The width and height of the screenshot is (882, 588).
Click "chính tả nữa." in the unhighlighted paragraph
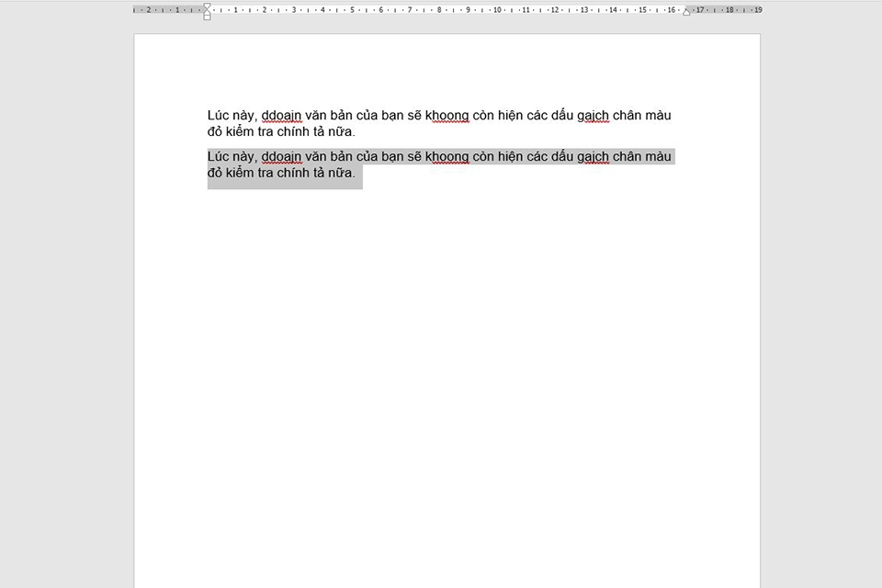click(315, 131)
